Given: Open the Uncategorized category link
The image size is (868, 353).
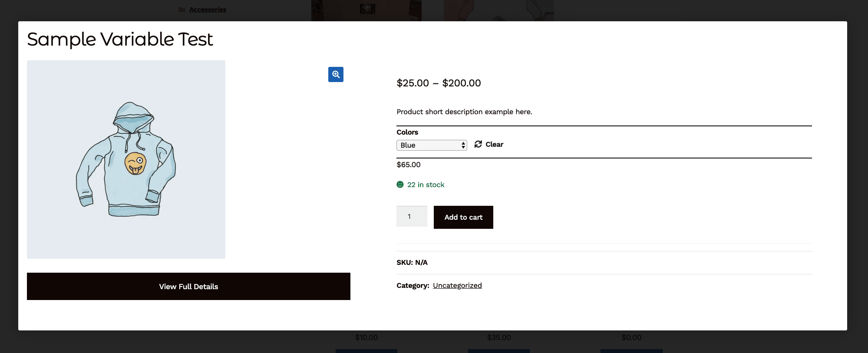Looking at the screenshot, I should (x=457, y=285).
